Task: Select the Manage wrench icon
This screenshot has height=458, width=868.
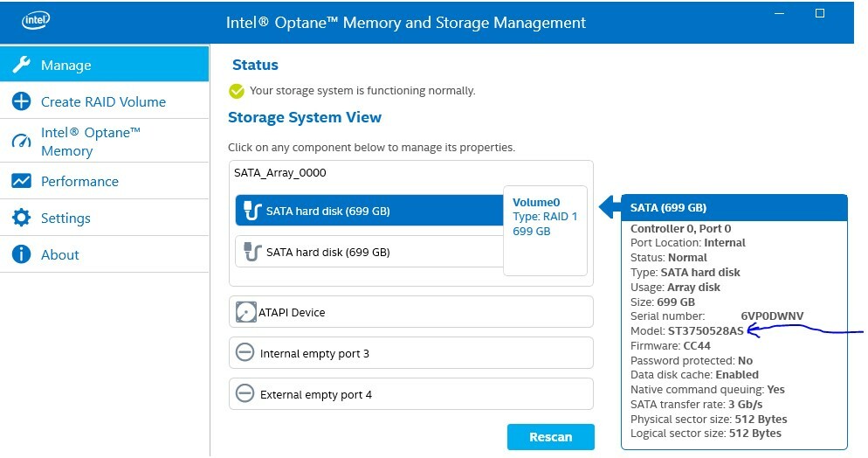Action: click(22, 65)
